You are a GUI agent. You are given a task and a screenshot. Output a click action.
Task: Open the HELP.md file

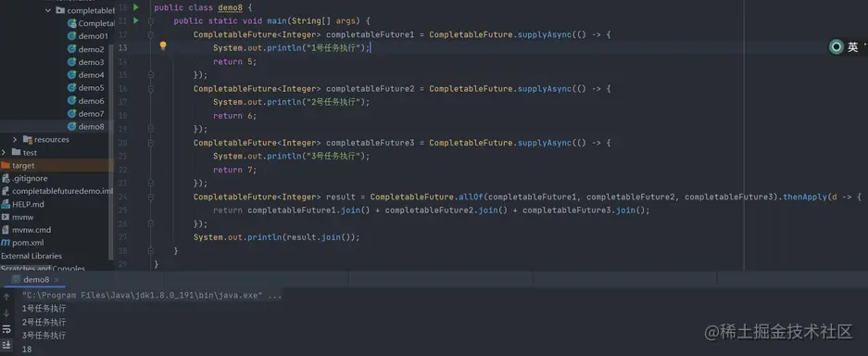[23, 204]
